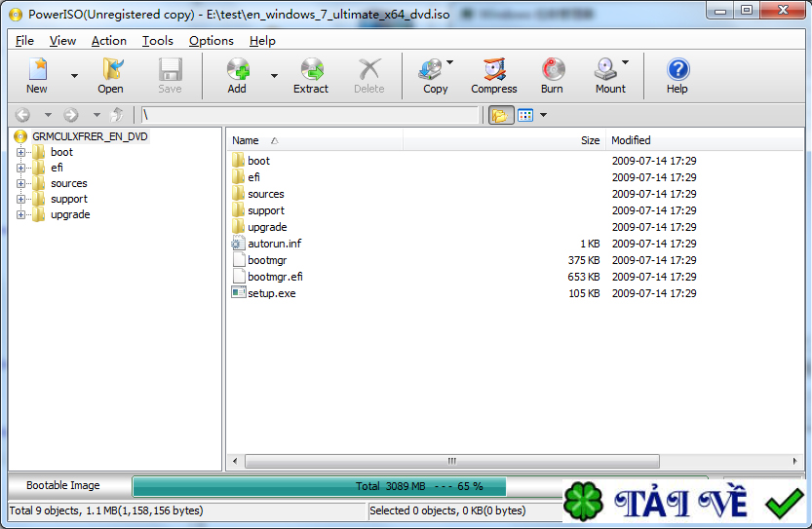Click the Burn toolbar icon
This screenshot has height=529, width=812.
coord(553,69)
